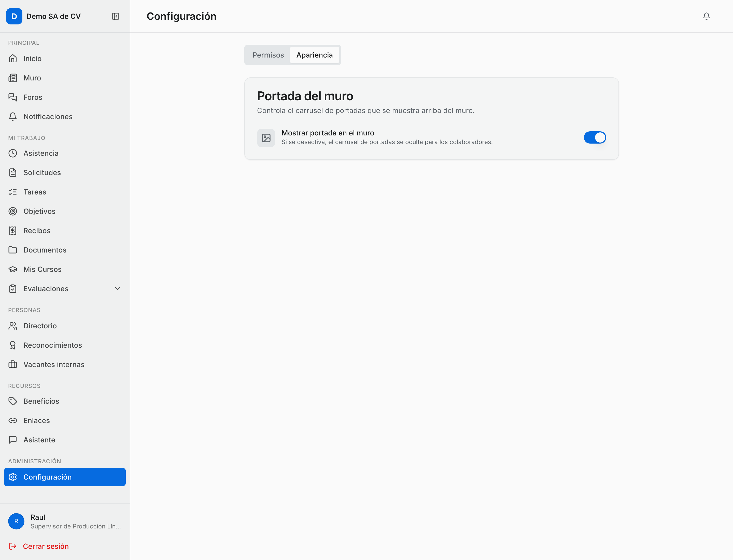This screenshot has width=733, height=560.
Task: Open Mis Cursos page
Action: coord(65,269)
